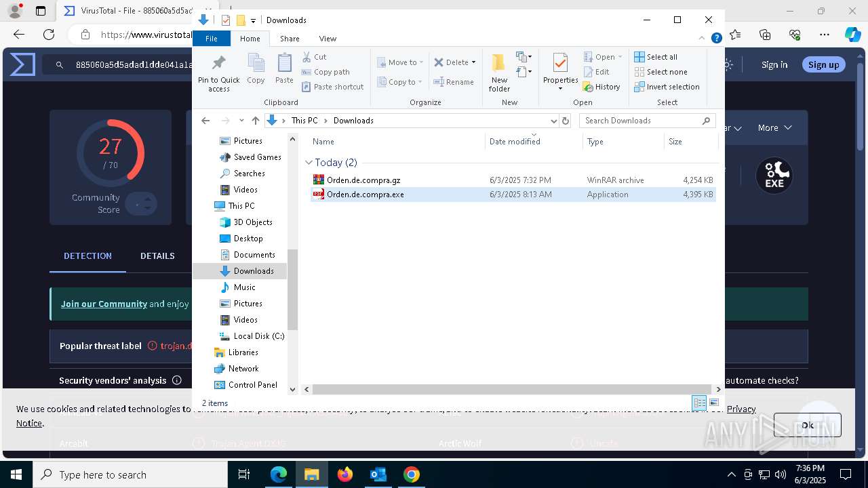Go up one folder level

click(255, 121)
